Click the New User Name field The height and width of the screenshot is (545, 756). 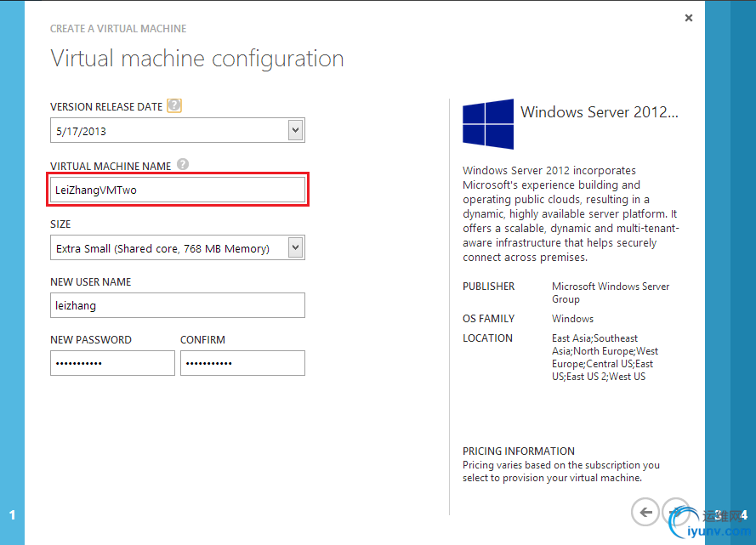[177, 305]
